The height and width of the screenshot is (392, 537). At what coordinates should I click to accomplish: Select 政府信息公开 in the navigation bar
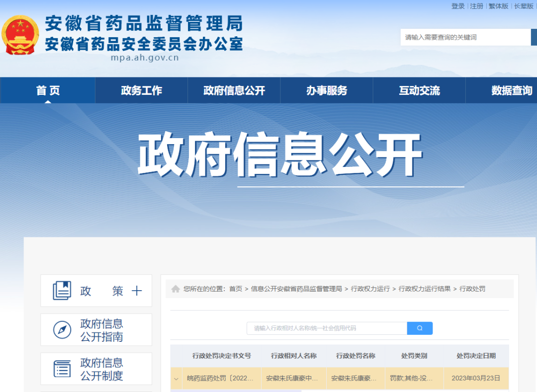coord(234,90)
